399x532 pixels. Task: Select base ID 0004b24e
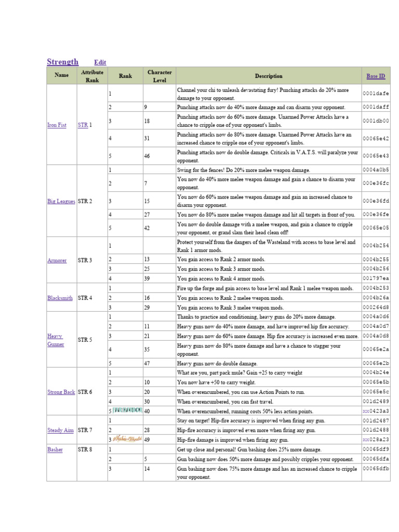376,373
